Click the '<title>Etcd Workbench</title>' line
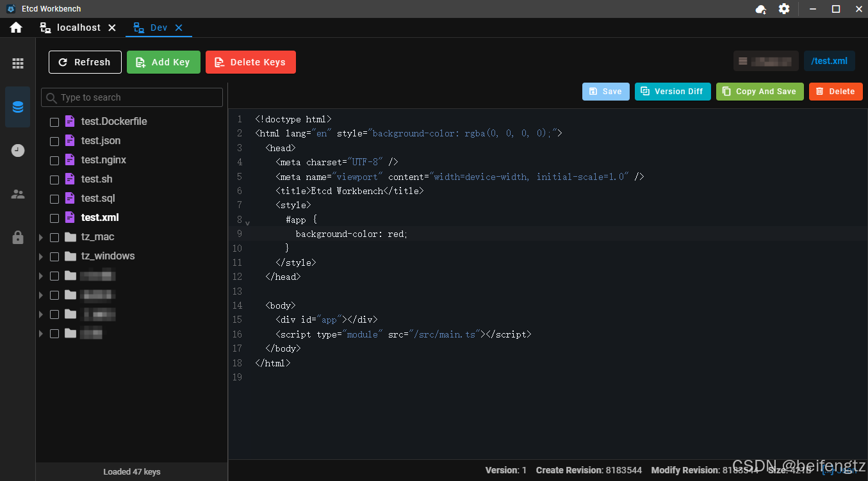Image resolution: width=868 pixels, height=481 pixels. tap(350, 191)
